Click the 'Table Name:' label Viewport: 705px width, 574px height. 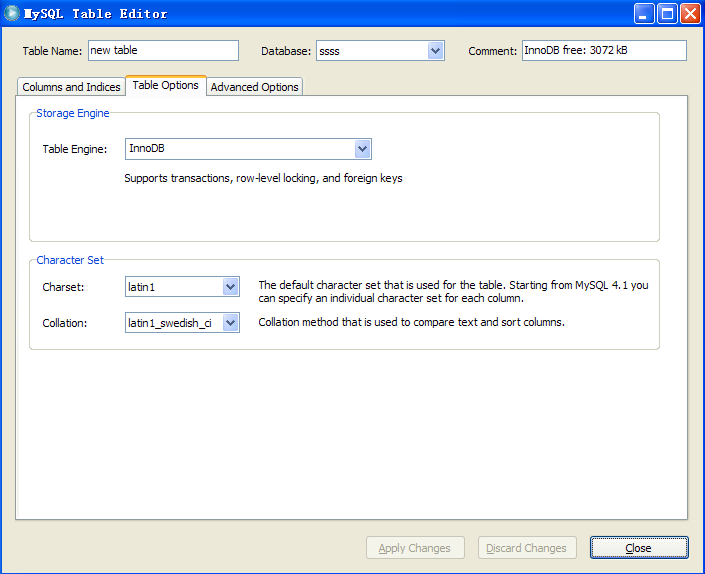tap(52, 51)
